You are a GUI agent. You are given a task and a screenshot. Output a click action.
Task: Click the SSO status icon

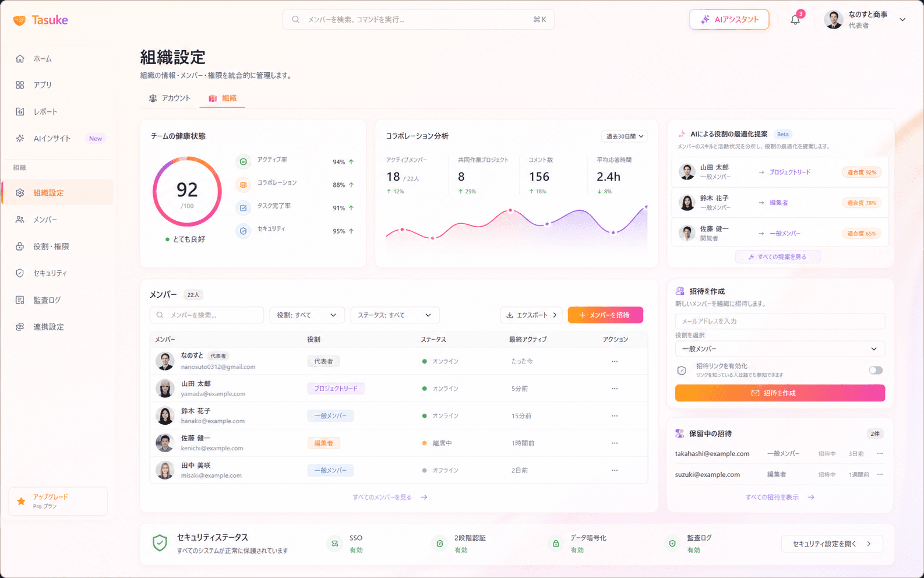(335, 544)
